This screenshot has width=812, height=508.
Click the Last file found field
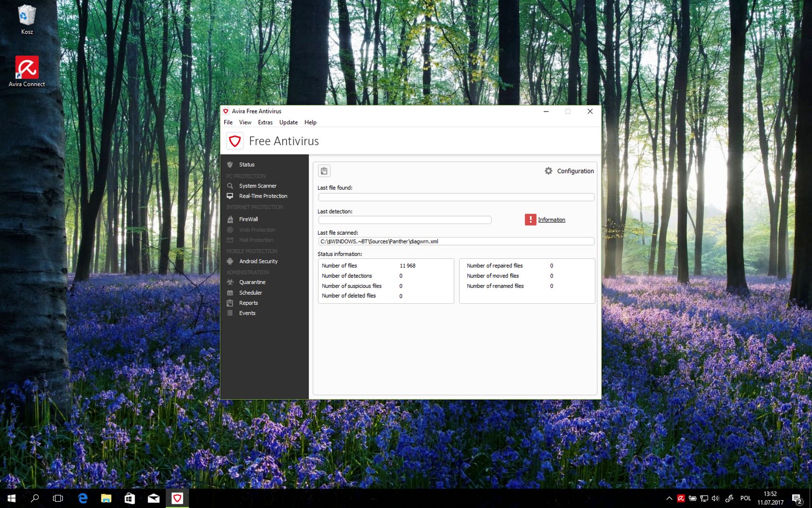tap(456, 197)
